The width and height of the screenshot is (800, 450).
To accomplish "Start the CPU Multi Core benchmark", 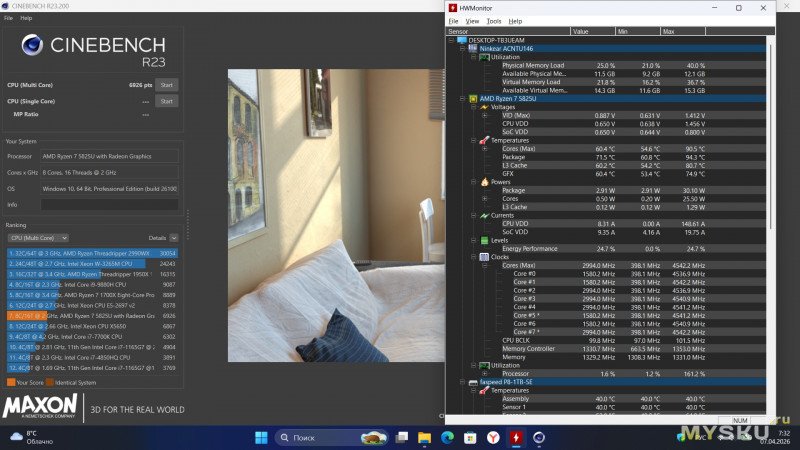I will [x=166, y=84].
